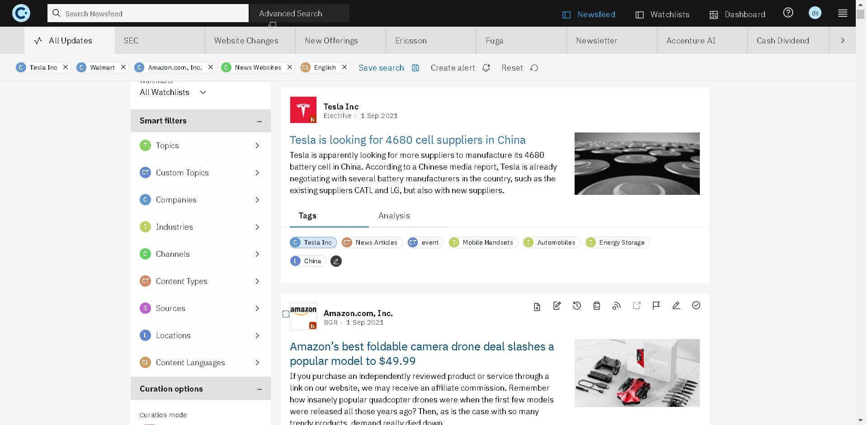Click the Save search link
This screenshot has width=868, height=425.
coord(381,68)
